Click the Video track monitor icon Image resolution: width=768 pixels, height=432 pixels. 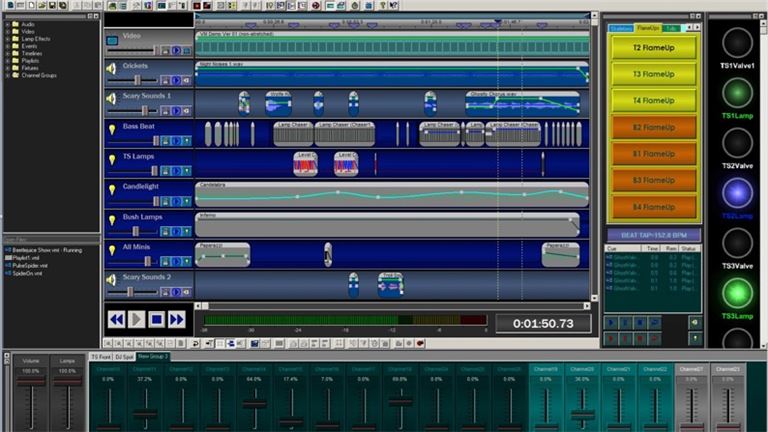[112, 40]
